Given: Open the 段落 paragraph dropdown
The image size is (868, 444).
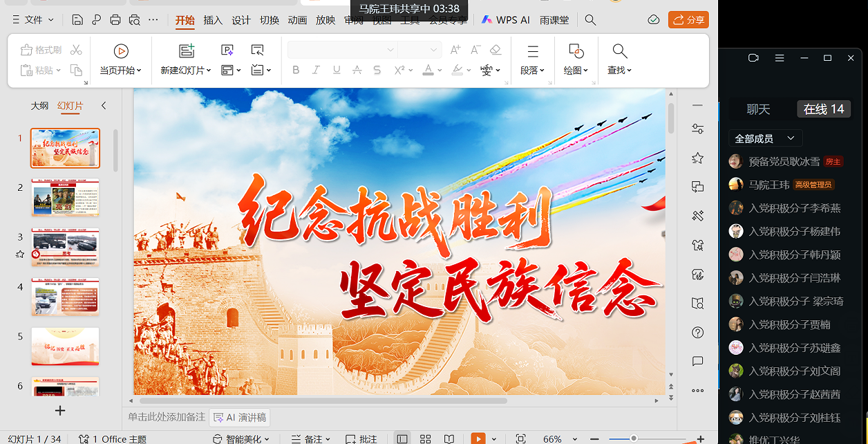Looking at the screenshot, I should 532,70.
